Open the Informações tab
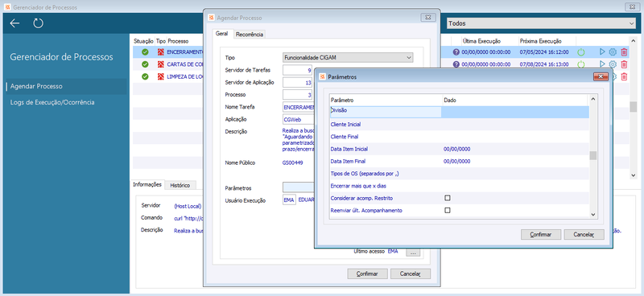The height and width of the screenshot is (296, 644). click(147, 185)
